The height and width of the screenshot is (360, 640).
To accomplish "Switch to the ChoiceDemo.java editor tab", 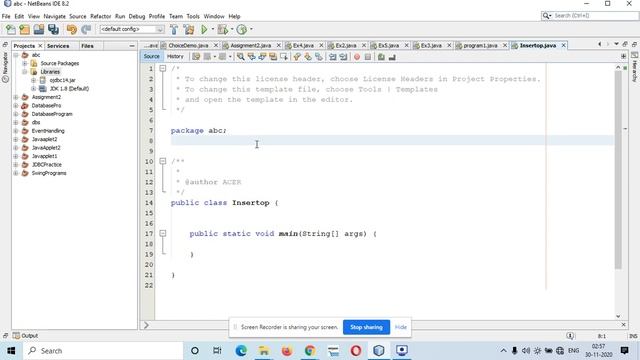I will point(188,45).
